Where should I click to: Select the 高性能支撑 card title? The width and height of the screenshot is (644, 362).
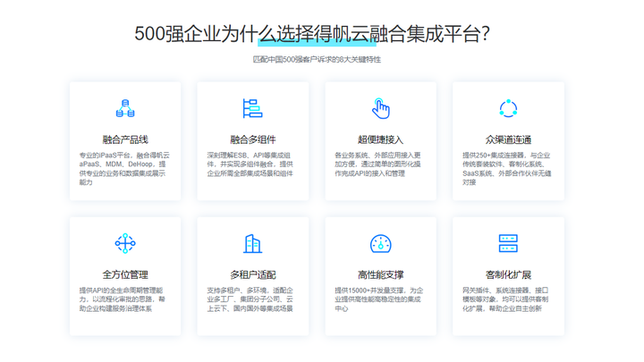point(381,274)
